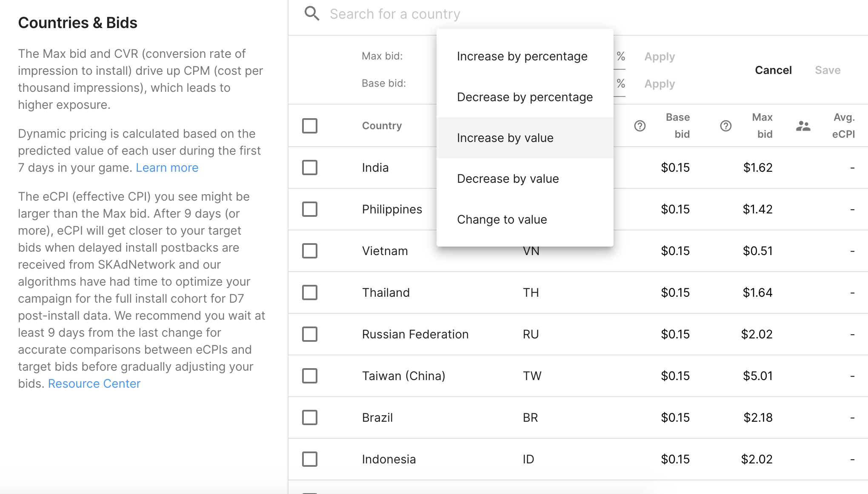868x494 pixels.
Task: Check the India row checkbox
Action: pos(310,168)
